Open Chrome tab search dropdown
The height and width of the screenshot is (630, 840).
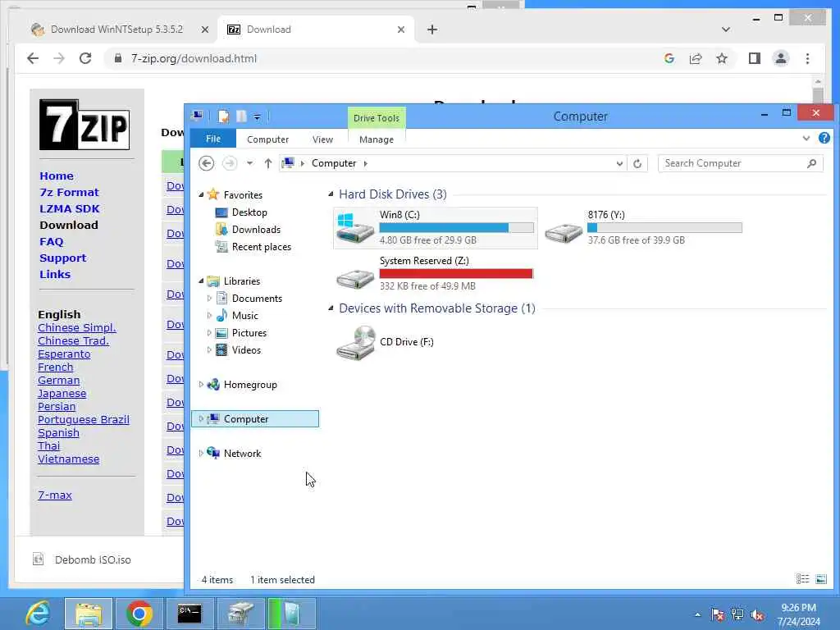[726, 30]
